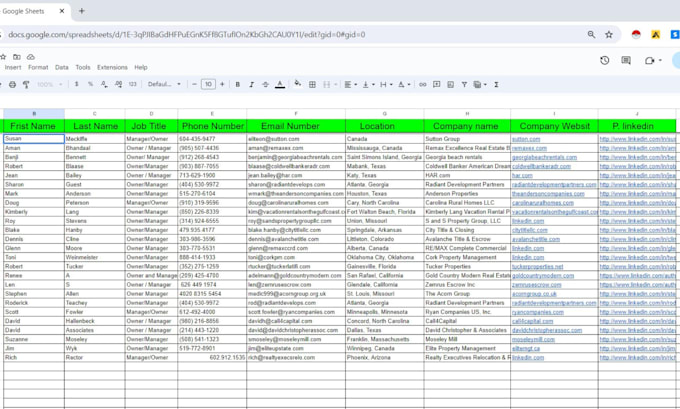The image size is (680, 409).
Task: Select the 'Phone Number' header cell
Action: tap(212, 126)
